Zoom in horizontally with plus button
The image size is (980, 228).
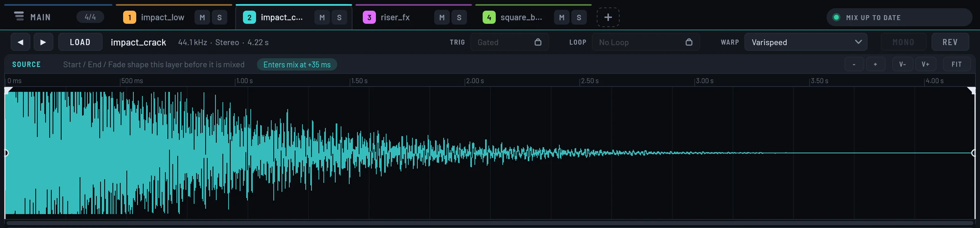875,64
